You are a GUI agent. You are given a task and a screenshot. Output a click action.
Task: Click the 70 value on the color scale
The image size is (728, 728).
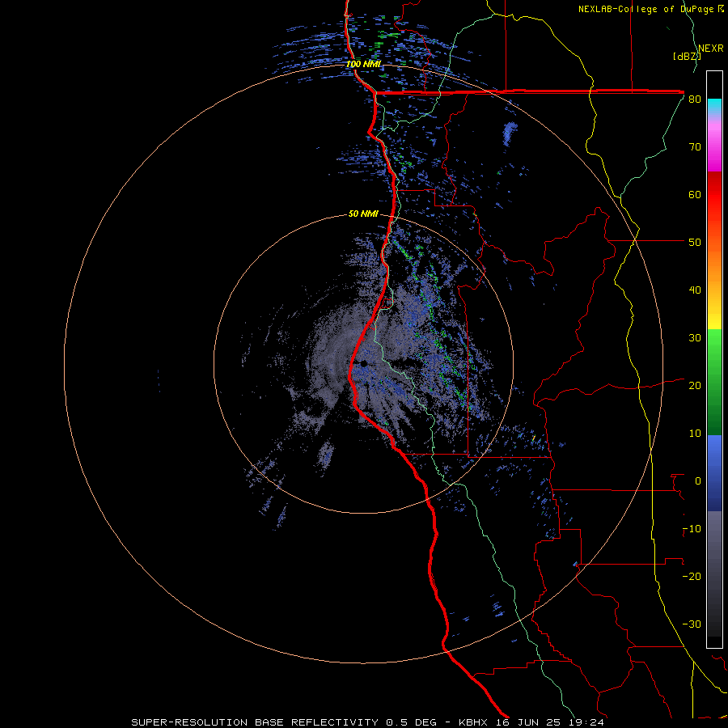point(695,146)
